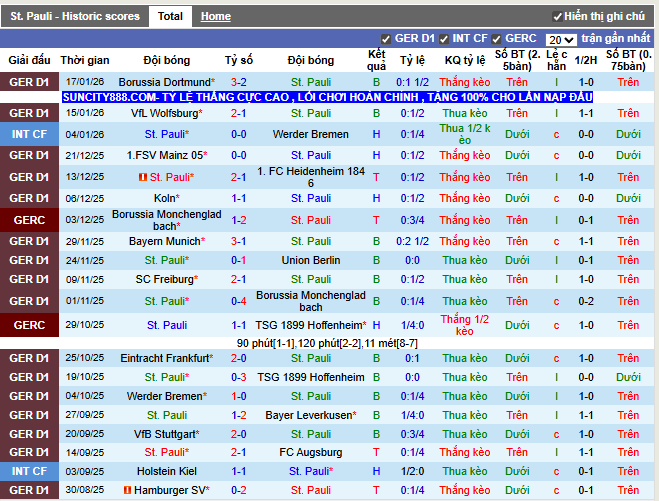
Task: Toggle the GER D1 league filter checkbox
Action: click(387, 38)
